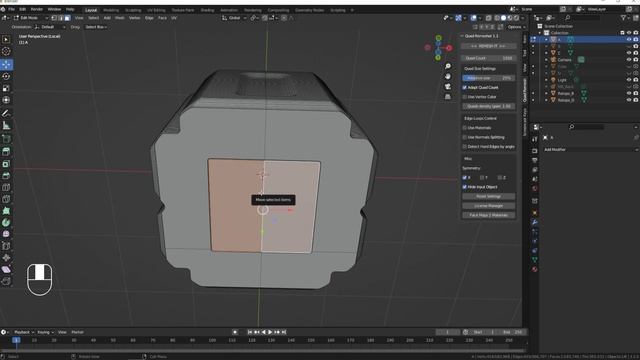The width and height of the screenshot is (640, 360).
Task: Select the Edge Slide tool
Action: 6,246
